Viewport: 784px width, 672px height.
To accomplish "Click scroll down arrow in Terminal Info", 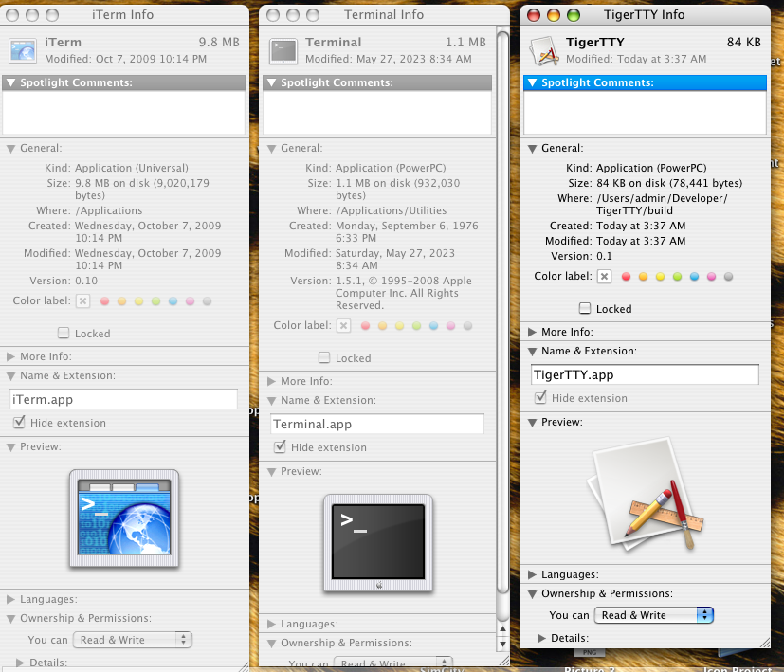I will (x=503, y=644).
